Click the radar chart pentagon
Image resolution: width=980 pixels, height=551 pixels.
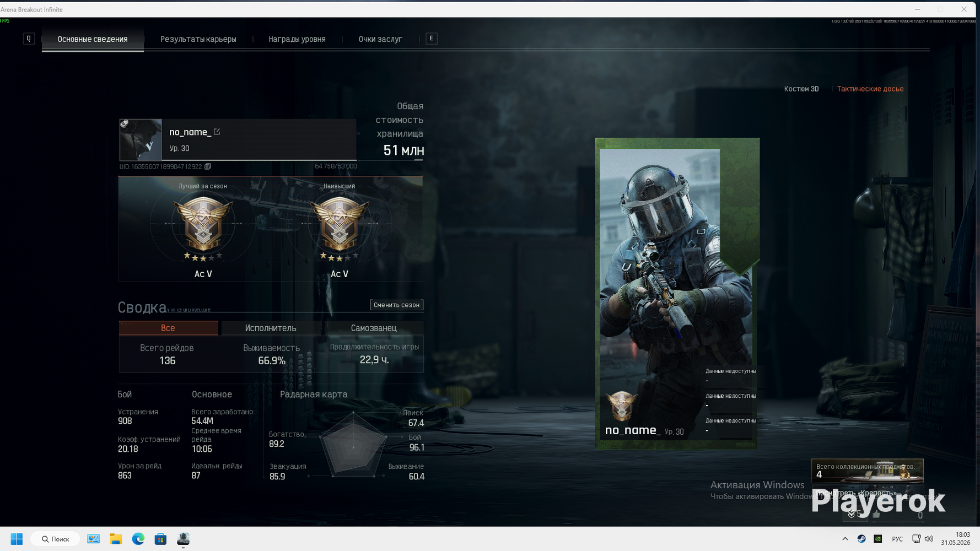click(x=353, y=445)
